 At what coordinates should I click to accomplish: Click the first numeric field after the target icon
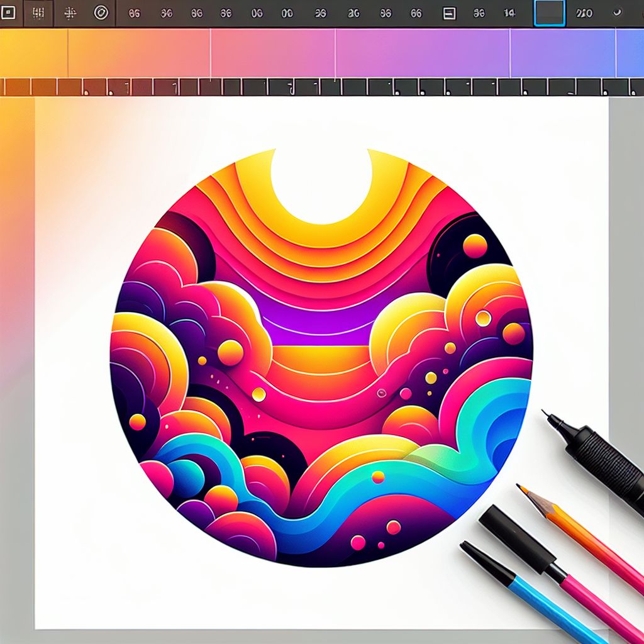pos(134,13)
